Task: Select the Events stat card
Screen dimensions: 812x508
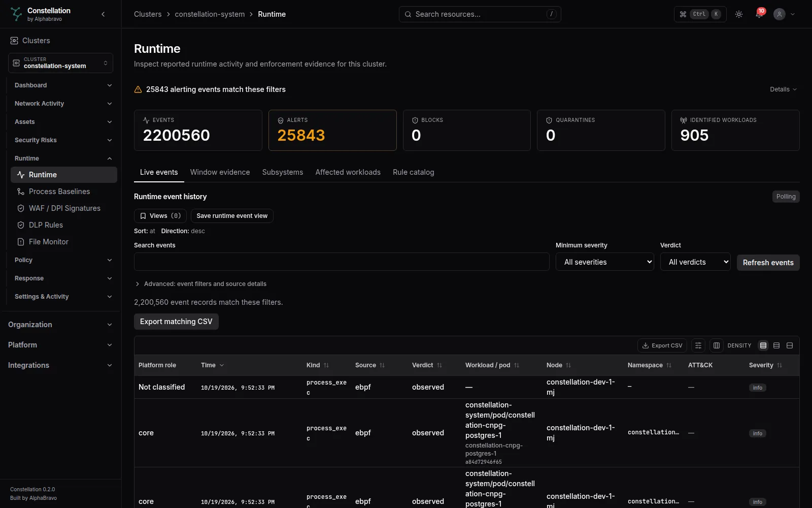Action: tap(198, 130)
